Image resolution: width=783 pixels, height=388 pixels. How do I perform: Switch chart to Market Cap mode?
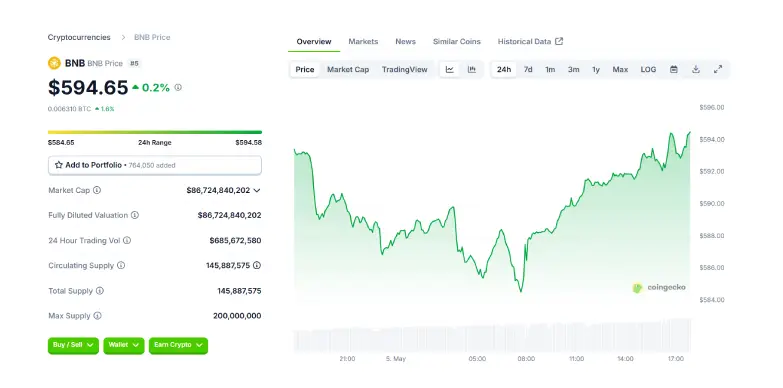coord(348,69)
